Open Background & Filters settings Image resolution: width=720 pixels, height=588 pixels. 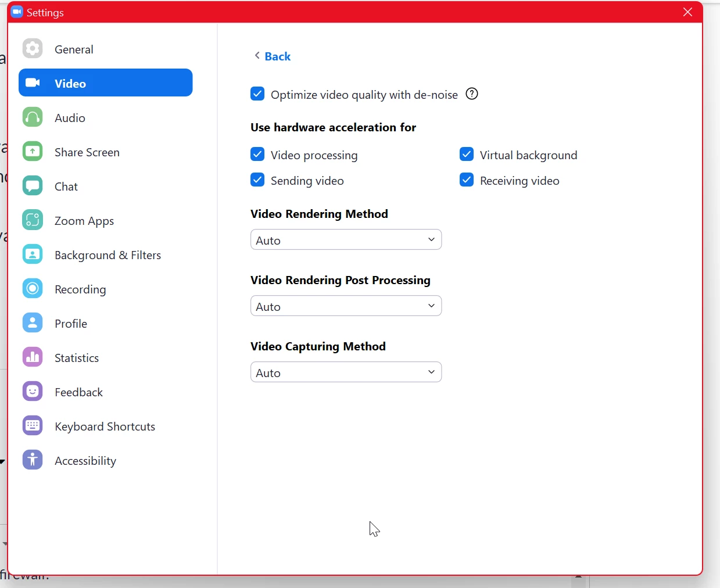[106, 254]
